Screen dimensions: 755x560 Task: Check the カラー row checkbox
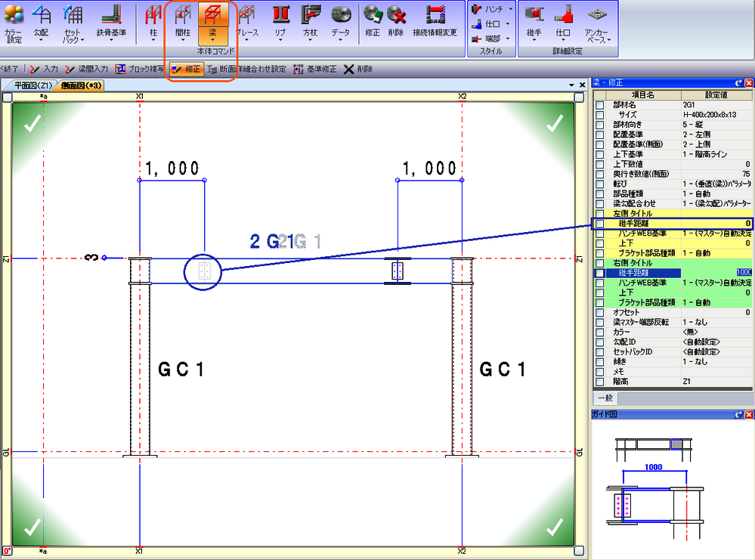tap(599, 333)
